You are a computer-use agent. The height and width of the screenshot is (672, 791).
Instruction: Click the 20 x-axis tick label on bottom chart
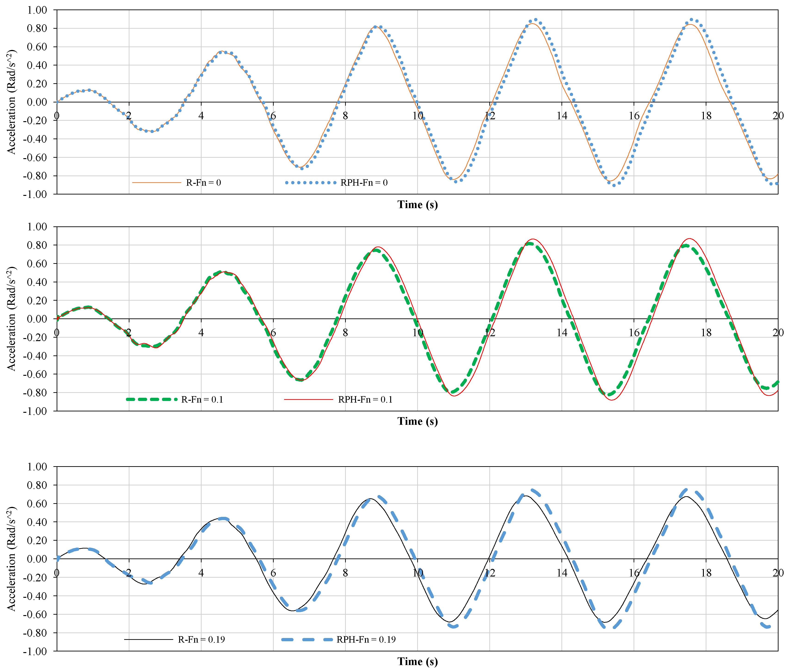point(778,573)
